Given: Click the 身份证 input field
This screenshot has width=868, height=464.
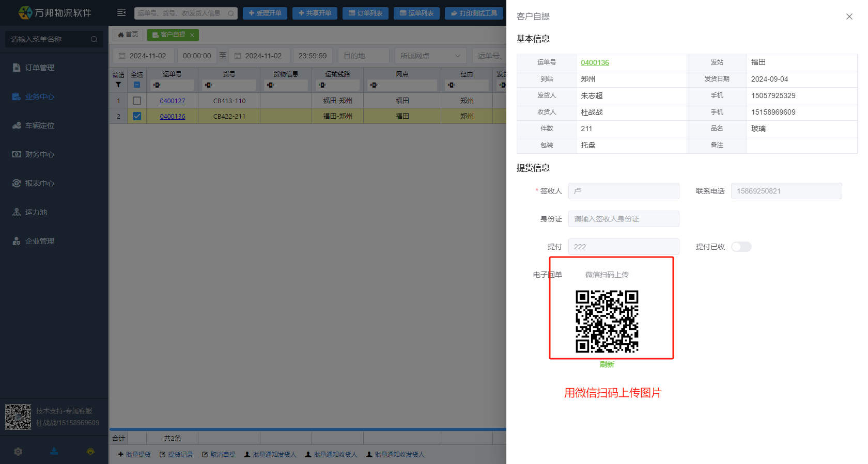Looking at the screenshot, I should 624,219.
